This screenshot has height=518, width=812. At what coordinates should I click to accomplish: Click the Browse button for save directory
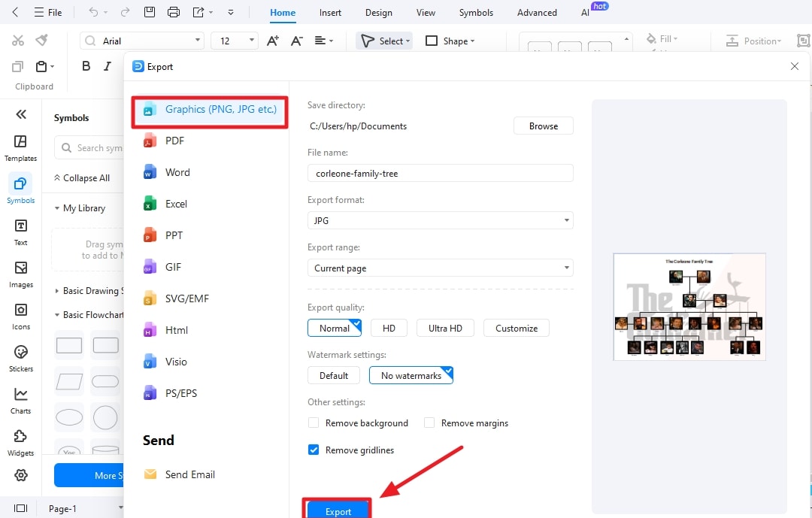(x=543, y=126)
